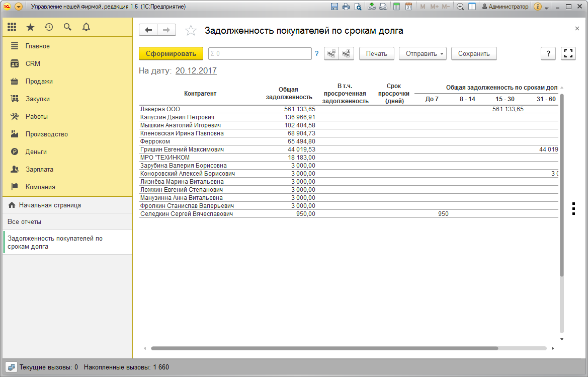
Task: Open Favorites star in the tools panel
Action: pyautogui.click(x=30, y=27)
